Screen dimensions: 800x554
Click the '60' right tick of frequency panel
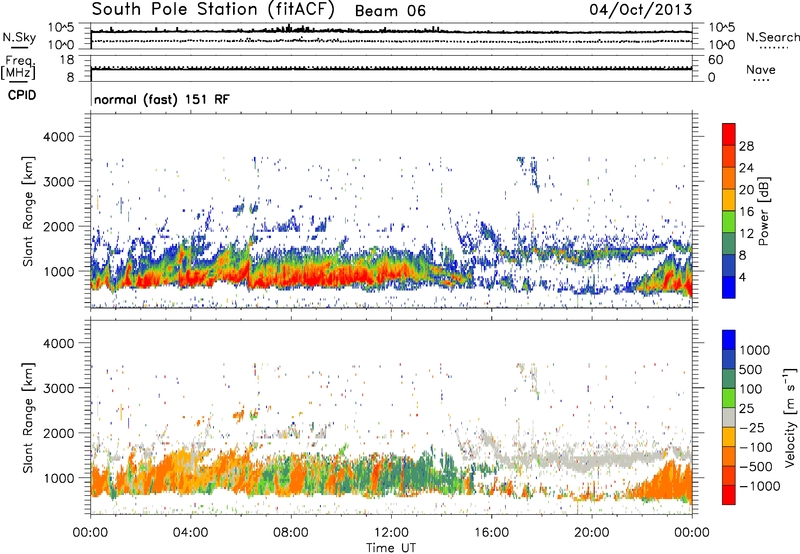(715, 60)
